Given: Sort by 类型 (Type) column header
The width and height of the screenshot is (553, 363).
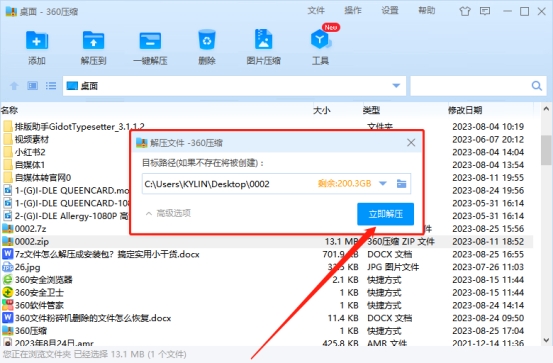Looking at the screenshot, I should [371, 110].
